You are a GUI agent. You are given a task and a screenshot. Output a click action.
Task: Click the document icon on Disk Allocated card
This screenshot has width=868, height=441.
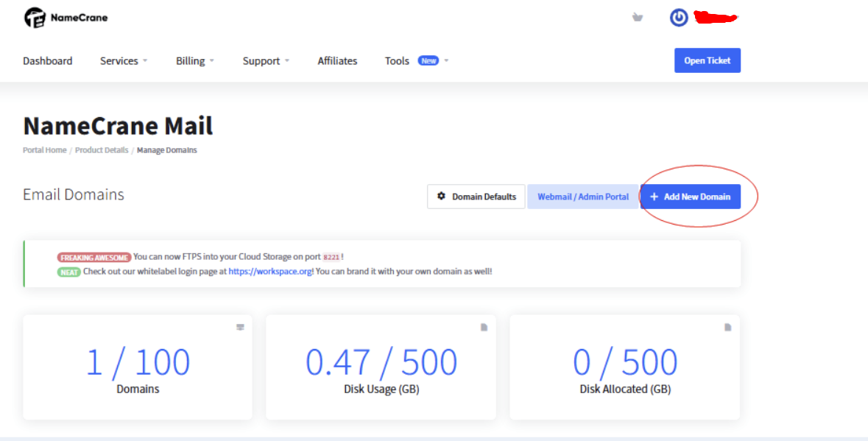pyautogui.click(x=728, y=328)
